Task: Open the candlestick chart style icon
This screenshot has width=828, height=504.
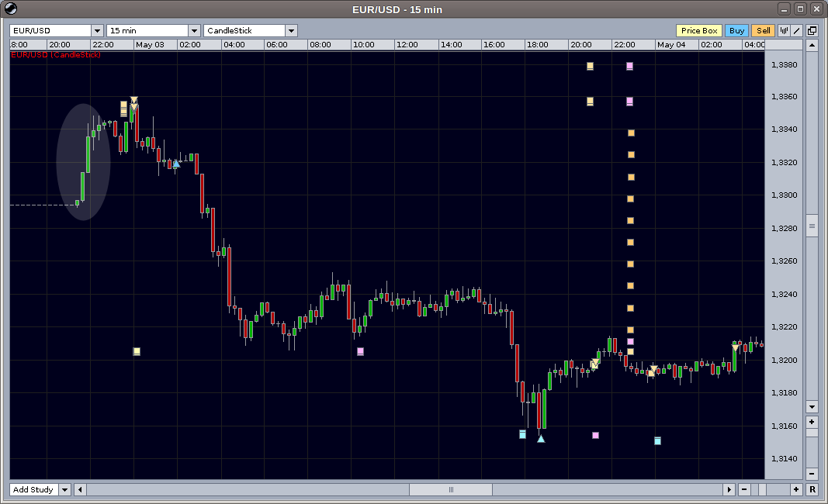Action: tap(785, 30)
